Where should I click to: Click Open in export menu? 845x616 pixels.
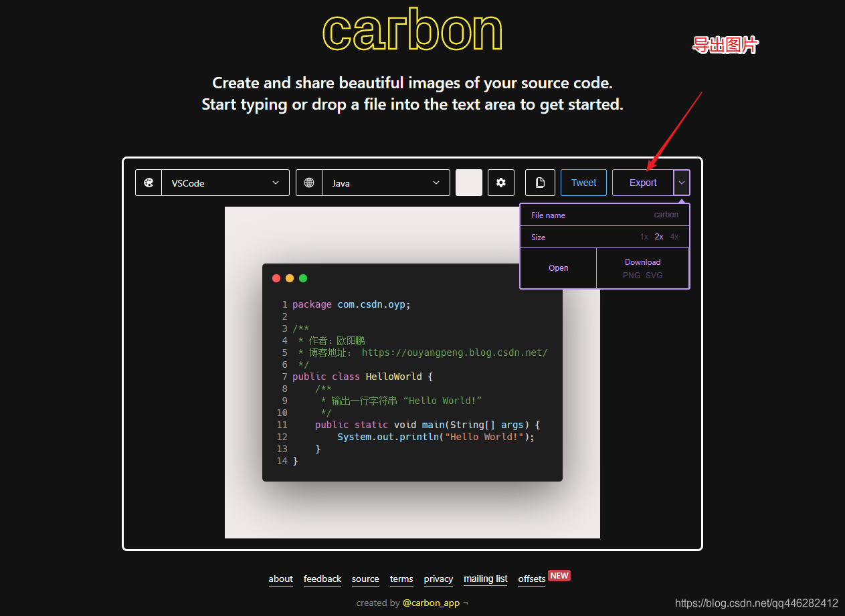coord(558,268)
